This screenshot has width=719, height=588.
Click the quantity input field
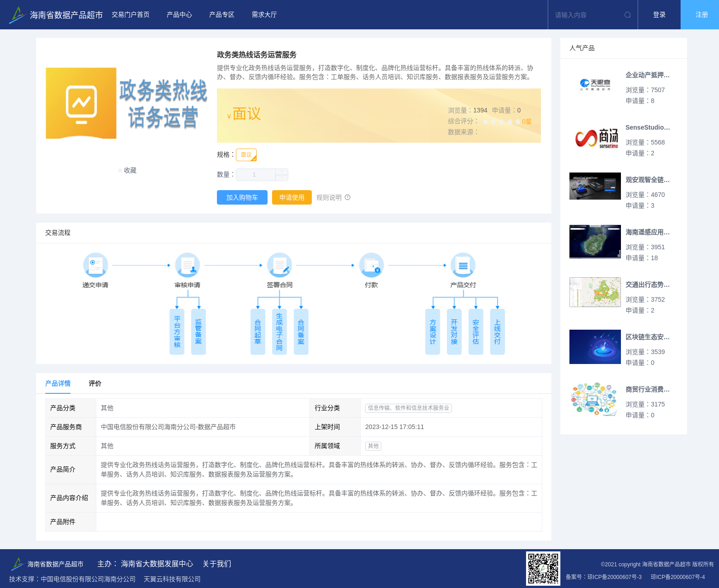[x=256, y=175]
